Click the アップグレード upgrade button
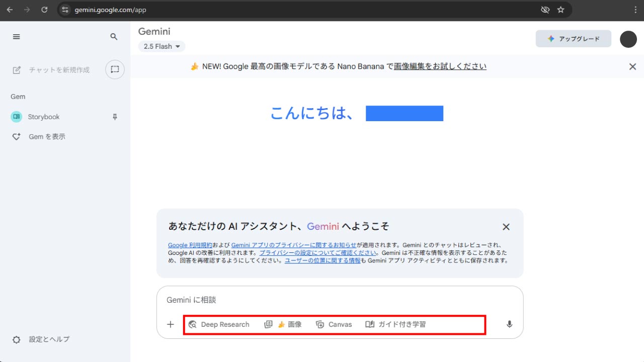The width and height of the screenshot is (644, 362). coord(574,39)
